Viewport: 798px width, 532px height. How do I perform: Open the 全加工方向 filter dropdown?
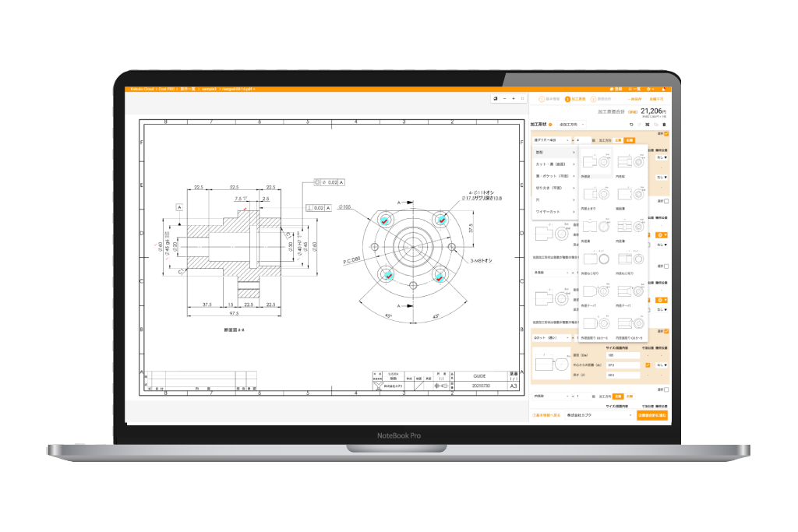(x=571, y=125)
